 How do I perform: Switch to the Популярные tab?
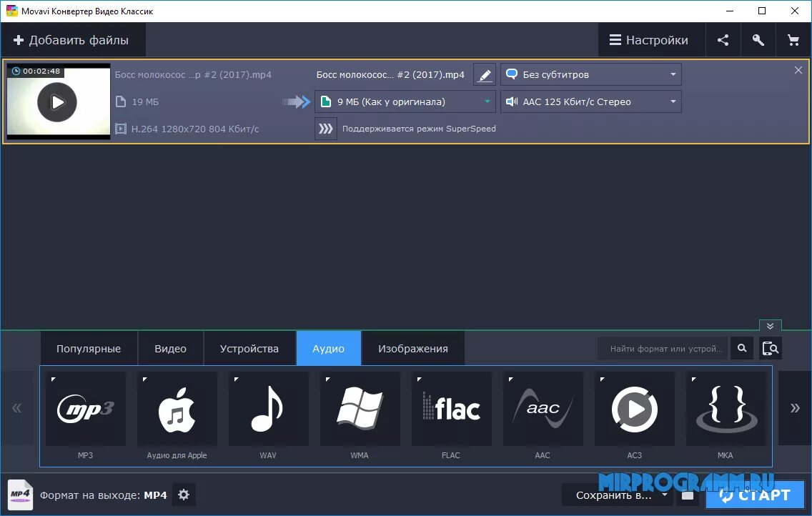(89, 348)
